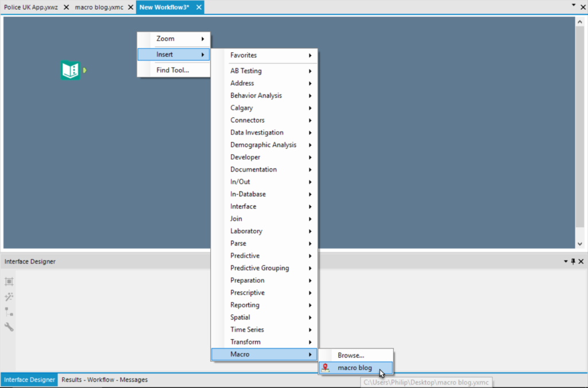588x388 pixels.
Task: Select the green book tool on canvas
Action: (70, 70)
